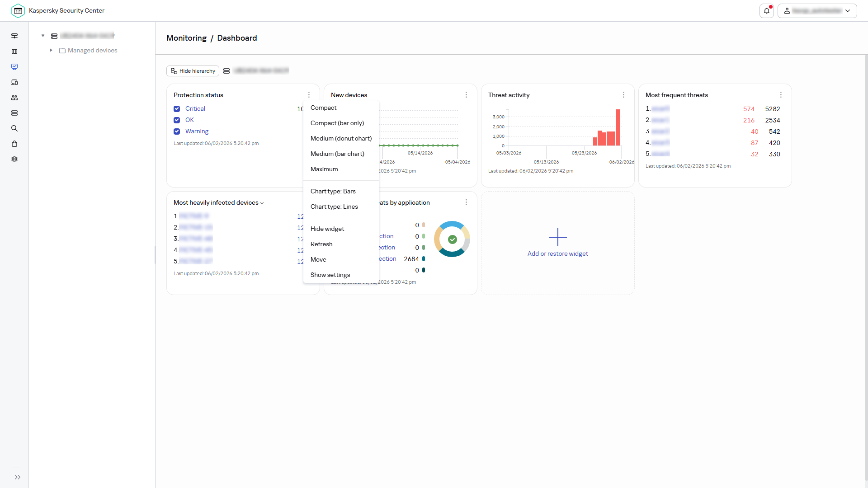This screenshot has width=868, height=488.
Task: Choose Move in widget menu
Action: [x=341, y=260]
